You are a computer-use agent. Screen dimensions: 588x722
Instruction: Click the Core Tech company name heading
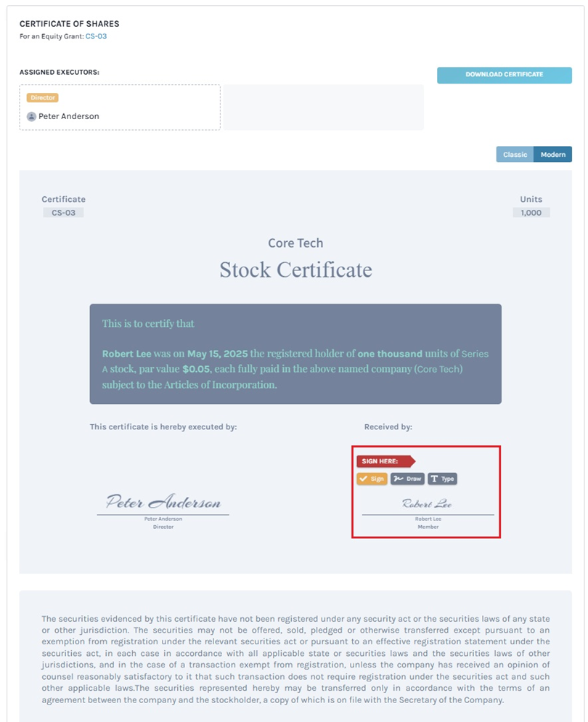295,243
